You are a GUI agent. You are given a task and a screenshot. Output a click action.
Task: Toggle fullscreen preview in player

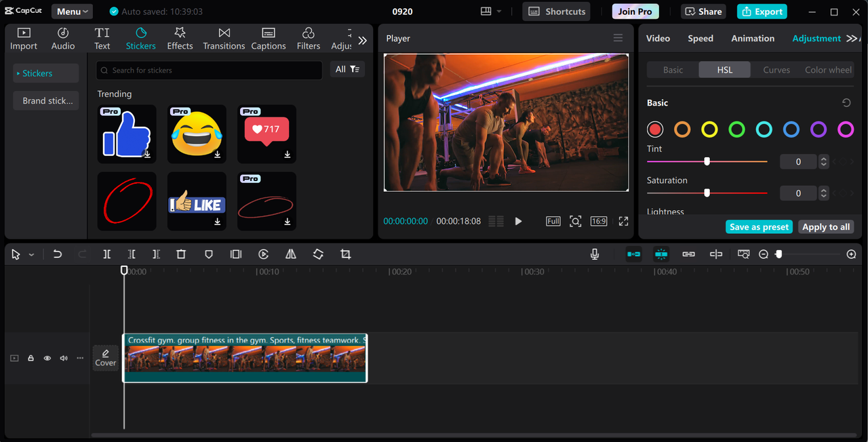click(623, 221)
